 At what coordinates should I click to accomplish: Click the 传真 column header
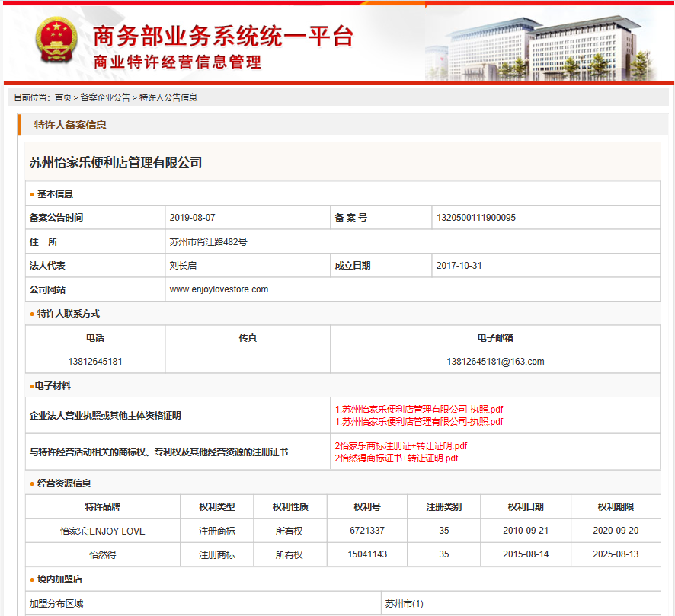[x=248, y=337]
